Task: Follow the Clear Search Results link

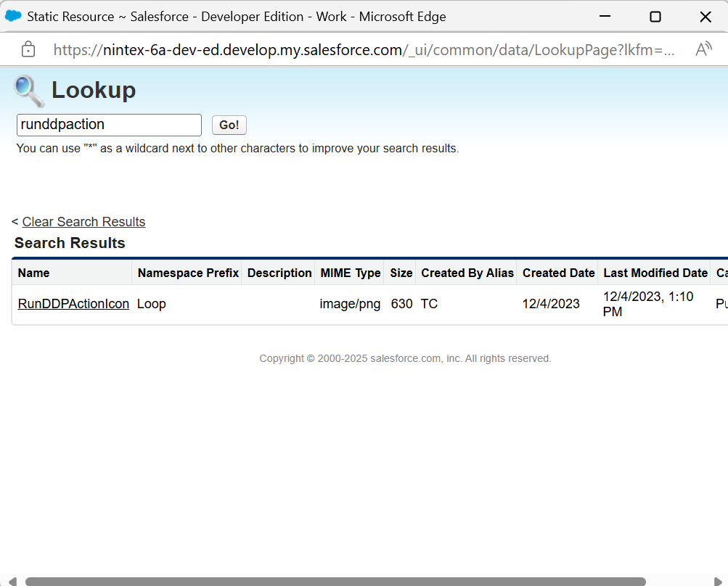Action: tap(83, 222)
